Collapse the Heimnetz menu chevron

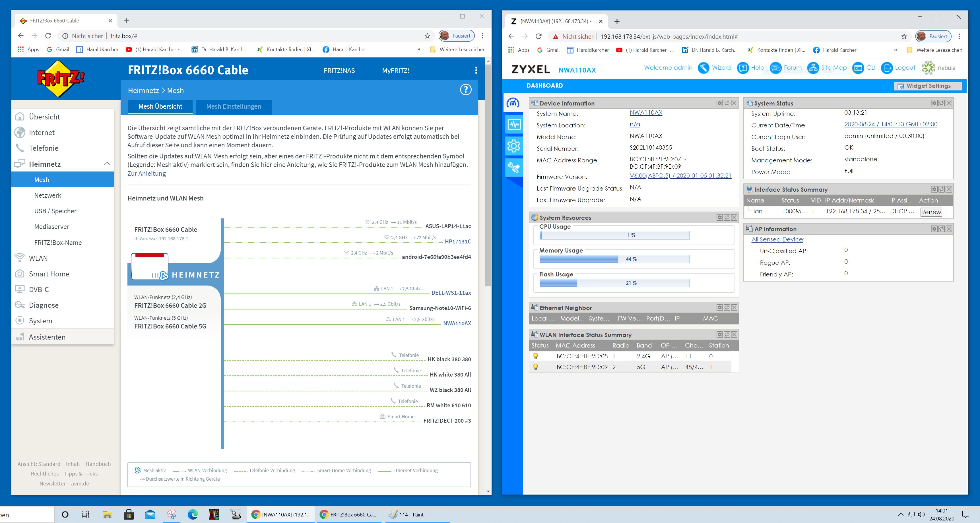coord(107,164)
